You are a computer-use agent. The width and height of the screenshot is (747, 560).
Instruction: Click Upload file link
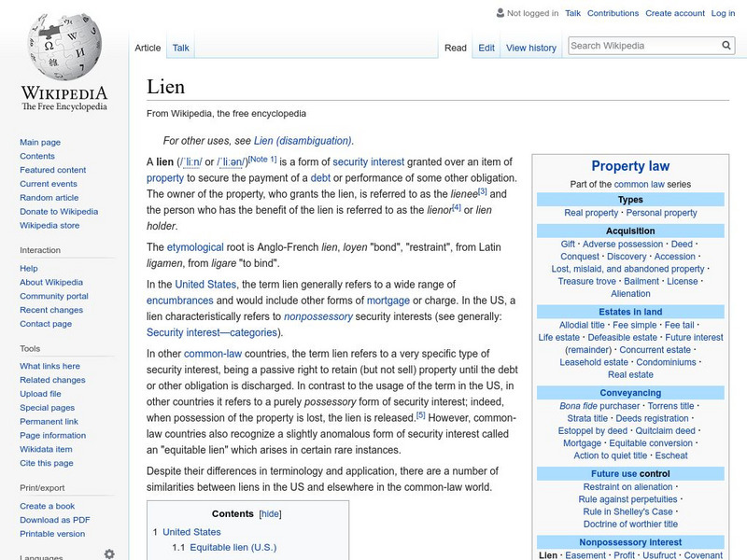coord(40,393)
